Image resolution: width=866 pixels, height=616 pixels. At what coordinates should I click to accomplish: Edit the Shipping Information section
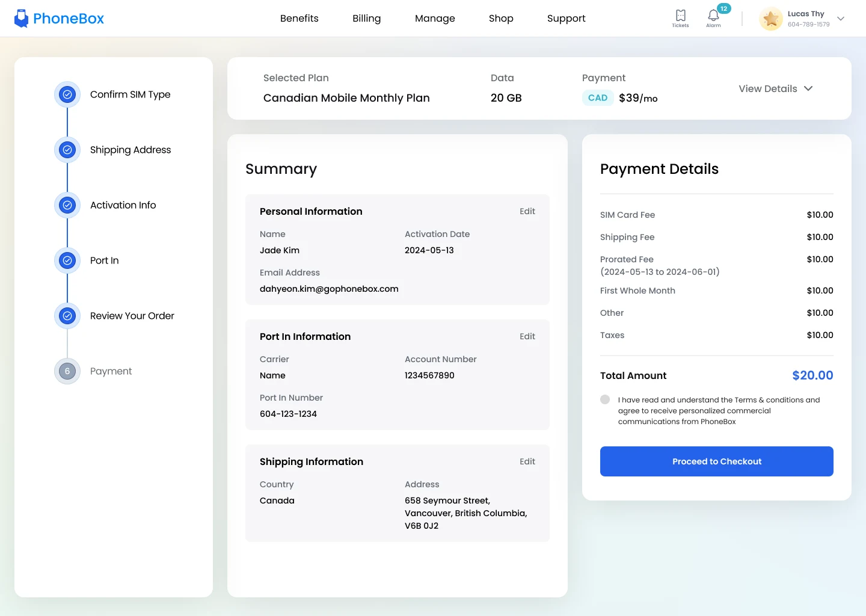[527, 461]
